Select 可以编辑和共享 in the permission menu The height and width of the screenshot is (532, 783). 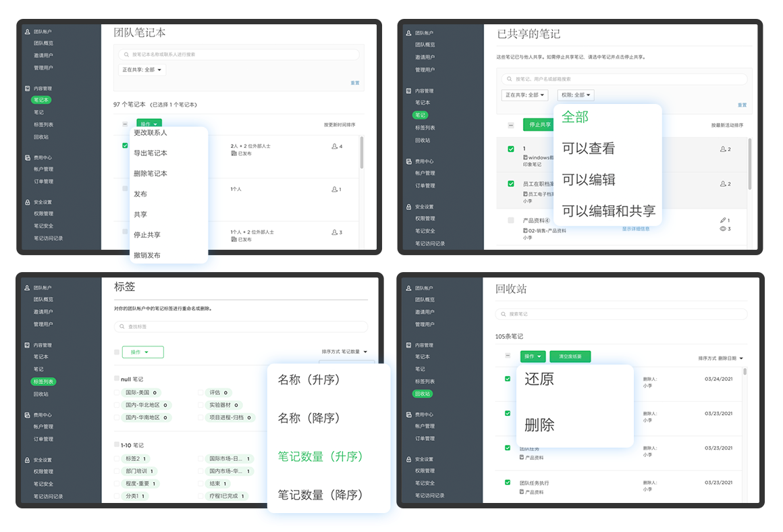pos(608,211)
